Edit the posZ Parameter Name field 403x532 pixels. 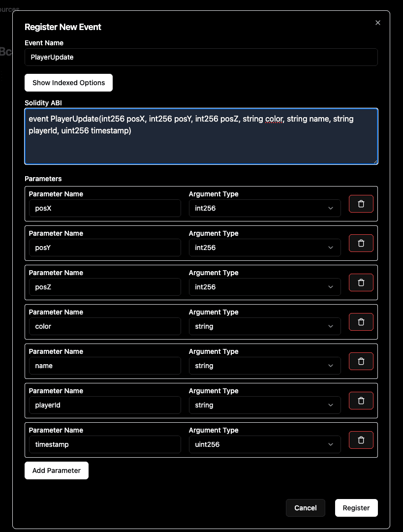click(x=105, y=287)
